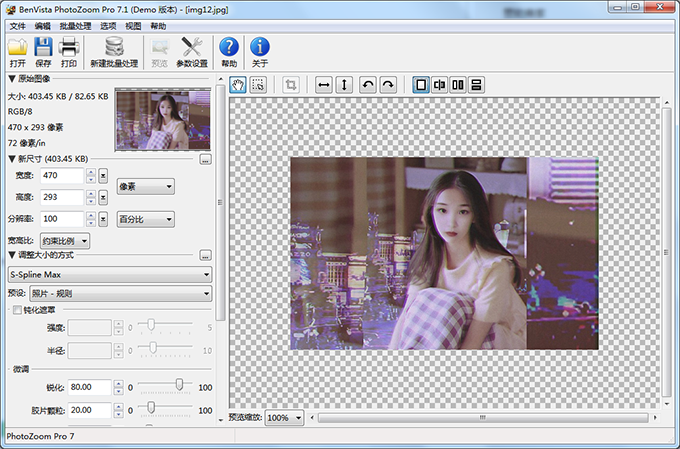Enable the 钝化遮罩 (Unsharp mask) checkbox
This screenshot has width=680, height=449.
pyautogui.click(x=15, y=310)
